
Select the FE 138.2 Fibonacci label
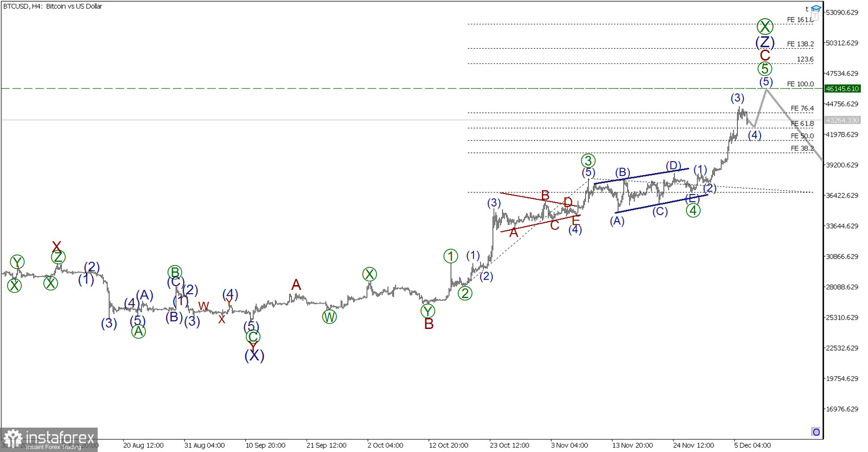point(801,44)
